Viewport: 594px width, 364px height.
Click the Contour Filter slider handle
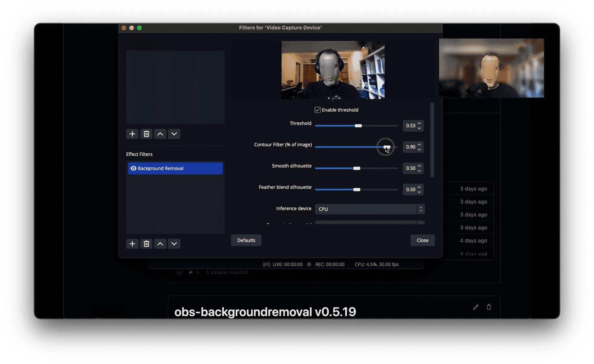[x=387, y=147]
